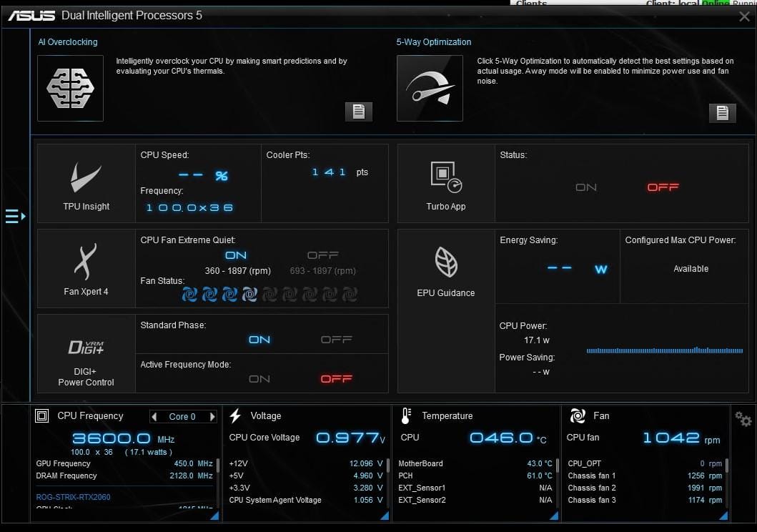This screenshot has width=757, height=532.
Task: Expand CPU Frequency panel corner arrow
Action: pos(215,516)
